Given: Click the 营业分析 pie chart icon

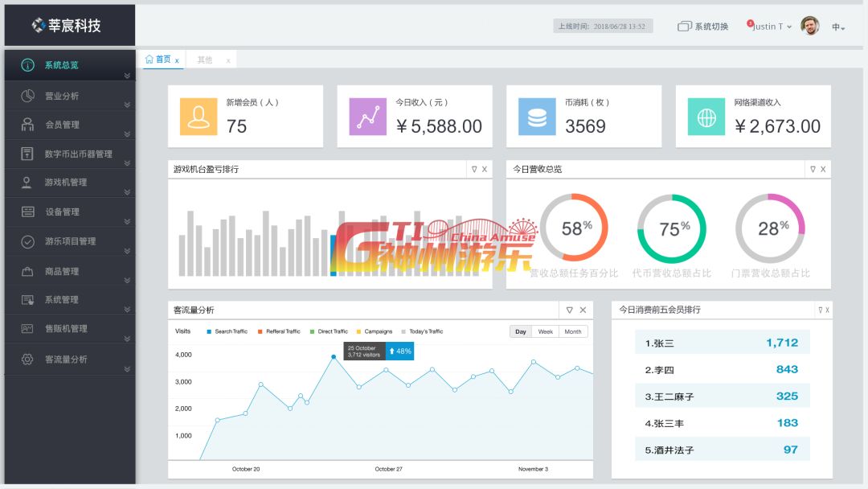Looking at the screenshot, I should pos(27,96).
